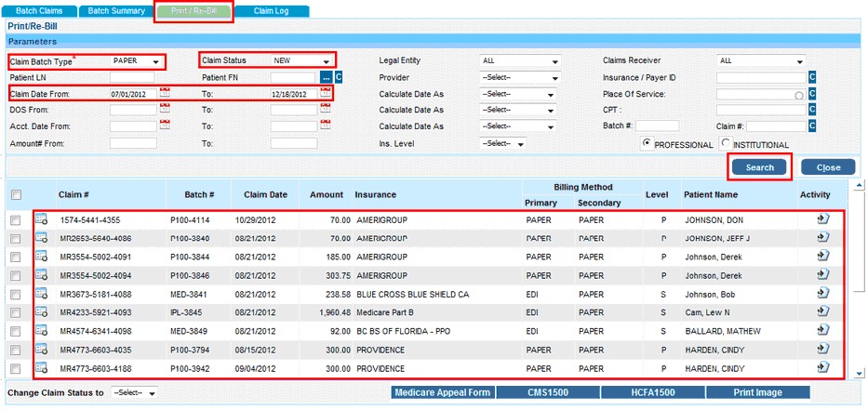Open calendar picker for Claim Date To

(x=326, y=94)
